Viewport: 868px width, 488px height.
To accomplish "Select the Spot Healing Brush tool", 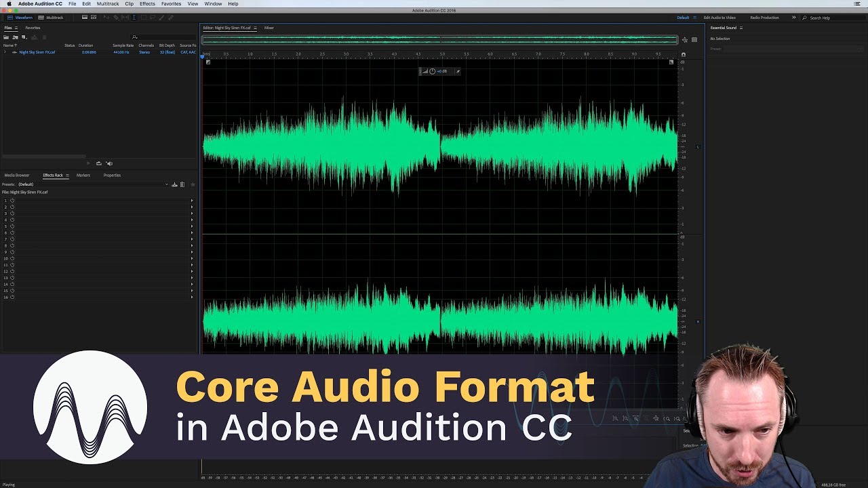I will coord(170,18).
